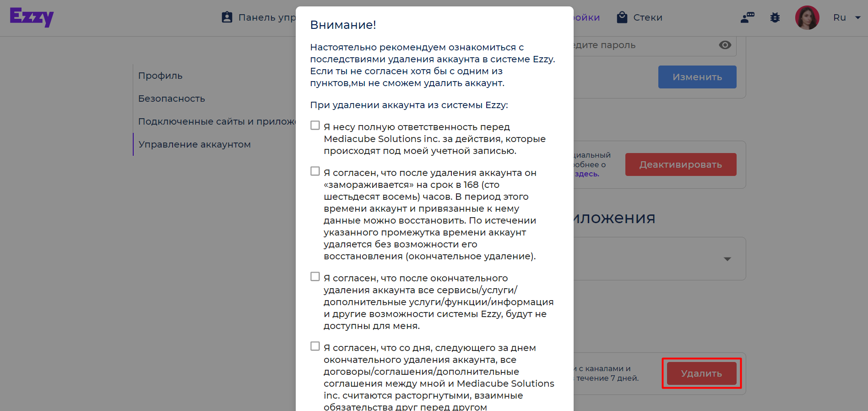The height and width of the screenshot is (411, 868).
Task: Open Подключенные сайты и приложения sidebar item
Action: point(217,121)
